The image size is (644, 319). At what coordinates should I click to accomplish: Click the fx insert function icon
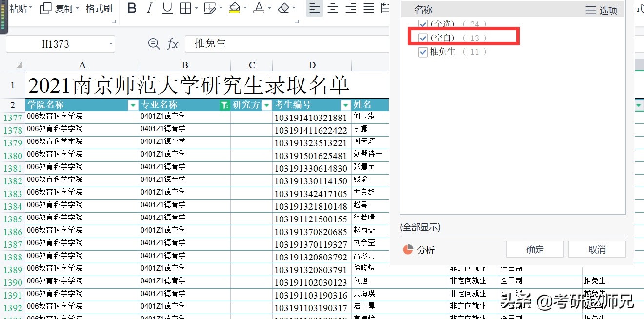(173, 43)
